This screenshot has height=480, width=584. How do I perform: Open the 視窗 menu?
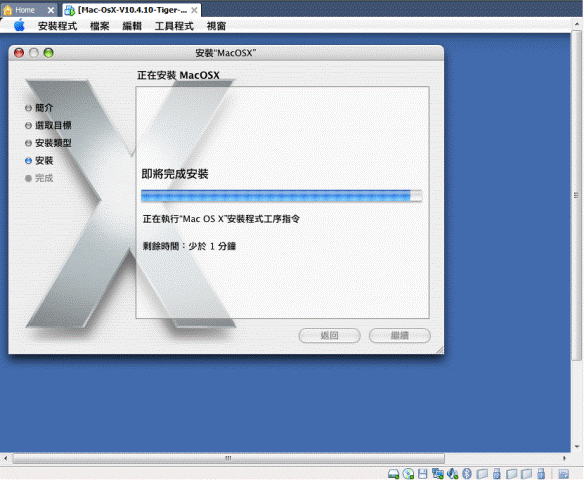216,26
